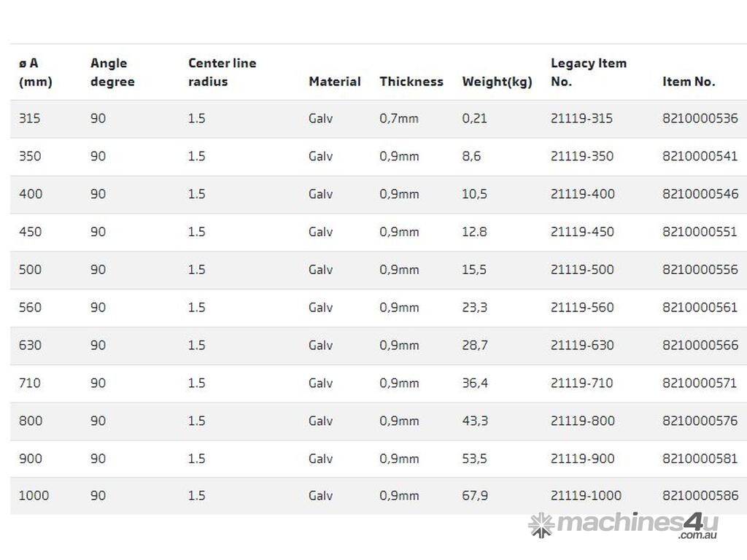This screenshot has height=560, width=747.
Task: Click the Angle degree column header
Action: 112,72
